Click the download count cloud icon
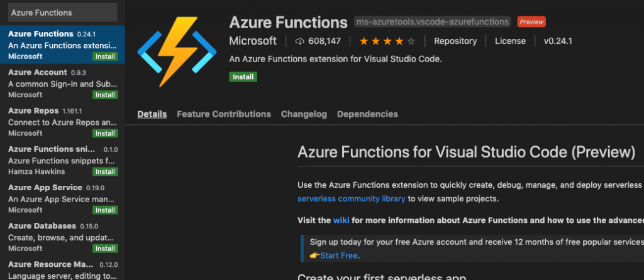 299,41
